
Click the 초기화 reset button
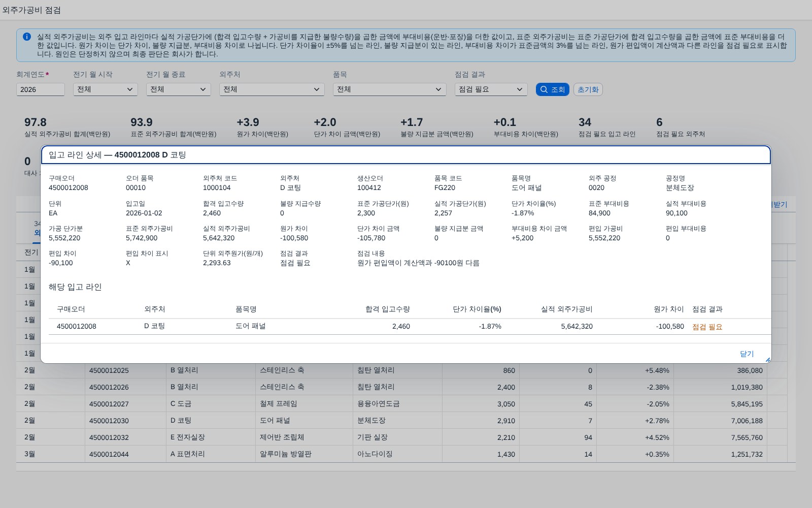click(588, 89)
